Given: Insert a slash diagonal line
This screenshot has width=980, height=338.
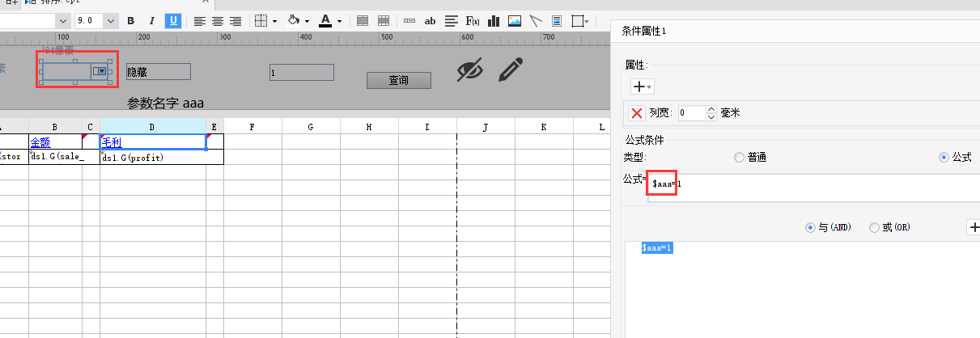Looking at the screenshot, I should click(x=536, y=21).
